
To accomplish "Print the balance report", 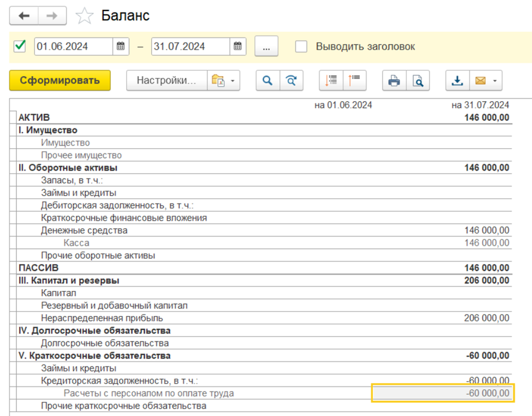I will [x=394, y=81].
